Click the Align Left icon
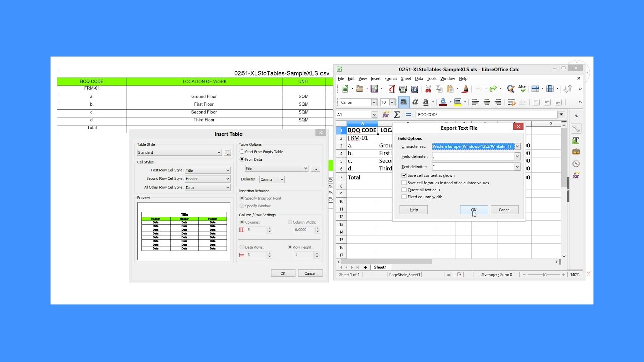The image size is (644, 362). pyautogui.click(x=475, y=102)
